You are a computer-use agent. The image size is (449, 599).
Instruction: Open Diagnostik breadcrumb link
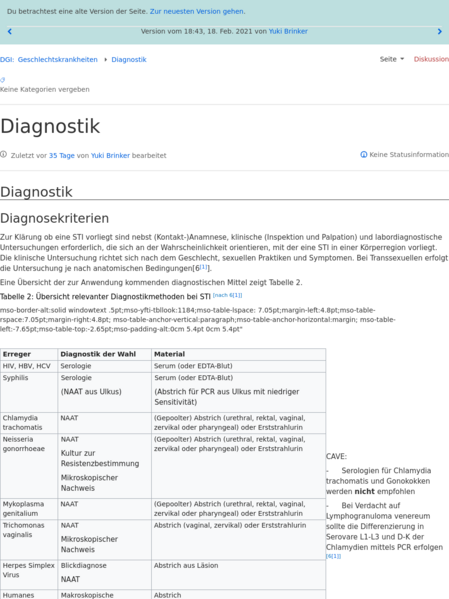click(x=129, y=60)
